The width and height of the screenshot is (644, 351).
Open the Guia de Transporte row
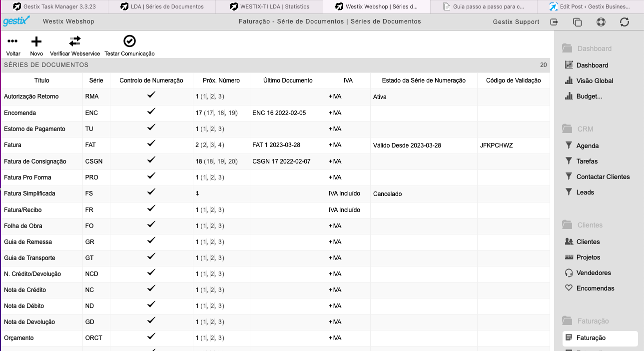(x=276, y=258)
